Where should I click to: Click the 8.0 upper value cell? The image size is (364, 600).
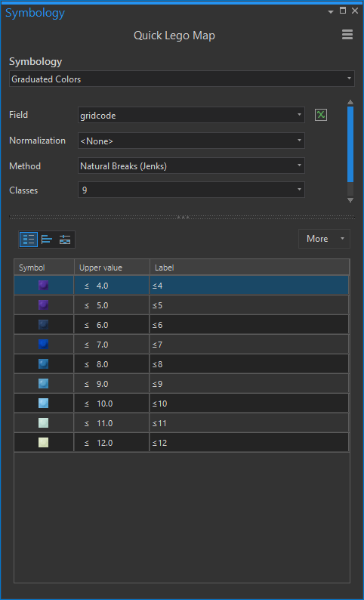tap(112, 364)
